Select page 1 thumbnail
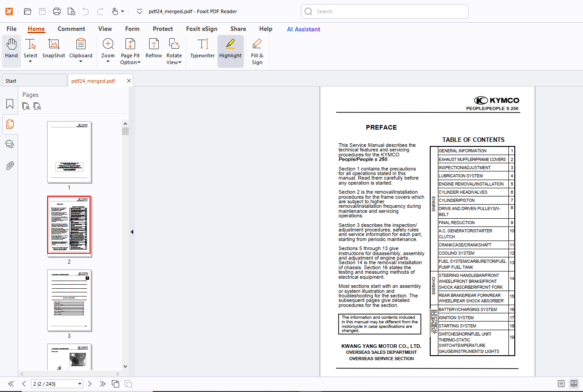 click(x=69, y=152)
